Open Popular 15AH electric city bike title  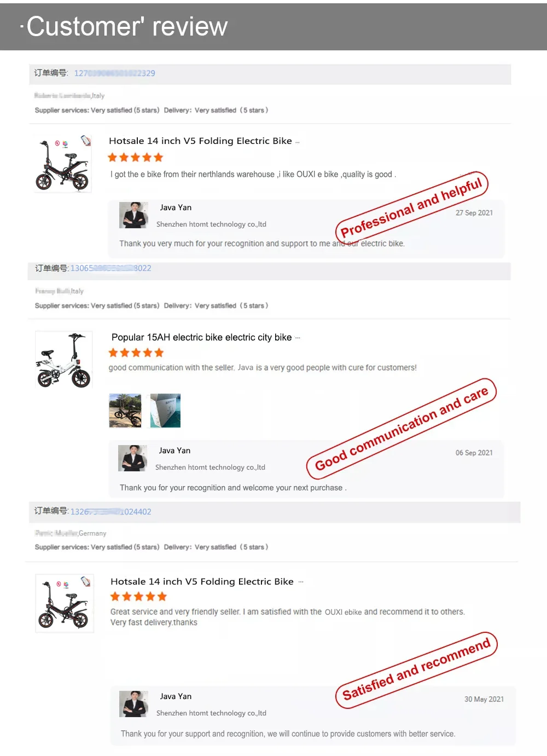click(x=201, y=337)
